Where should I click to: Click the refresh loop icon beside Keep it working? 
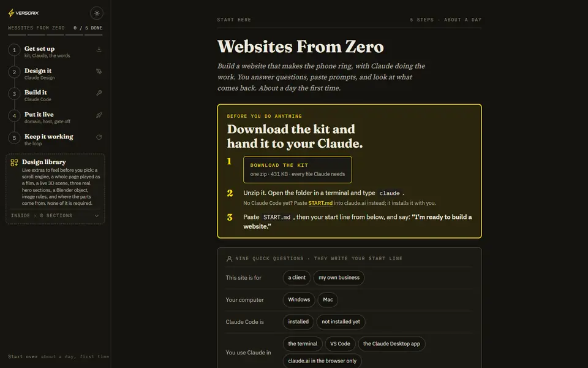pos(99,137)
